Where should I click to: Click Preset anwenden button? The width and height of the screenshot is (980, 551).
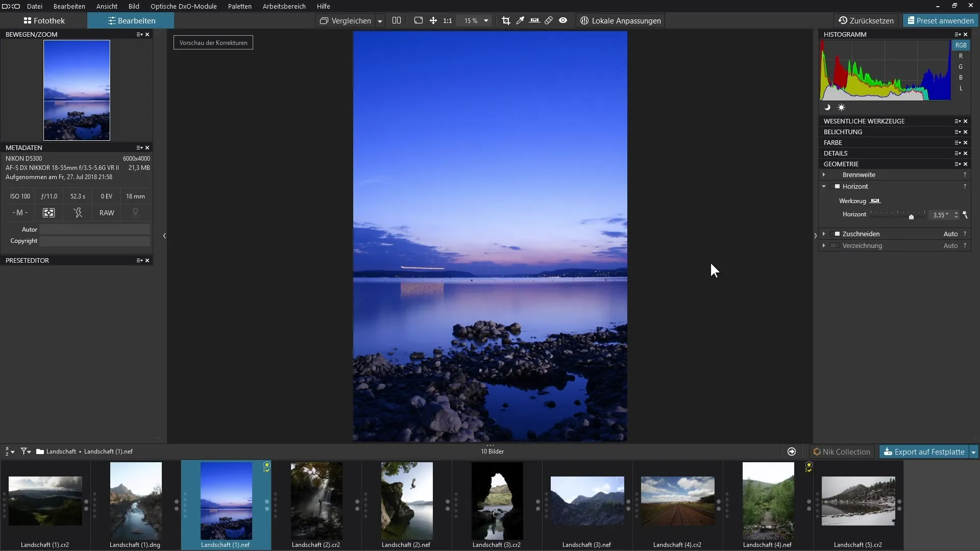(941, 20)
